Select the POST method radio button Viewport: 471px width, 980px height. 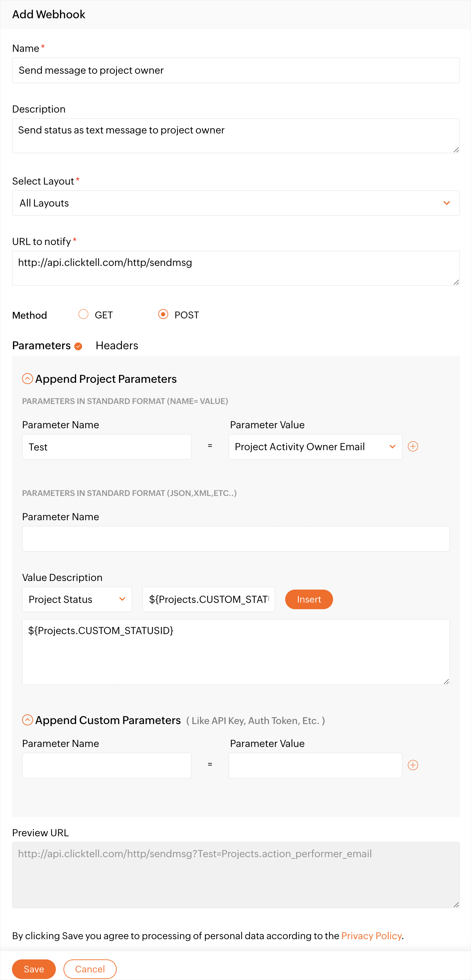click(x=163, y=314)
